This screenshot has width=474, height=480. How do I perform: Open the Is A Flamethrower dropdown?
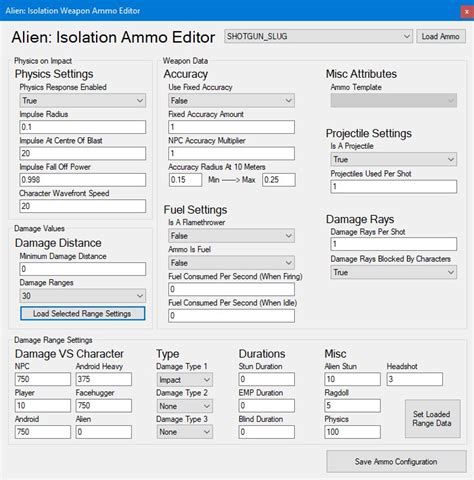click(231, 236)
